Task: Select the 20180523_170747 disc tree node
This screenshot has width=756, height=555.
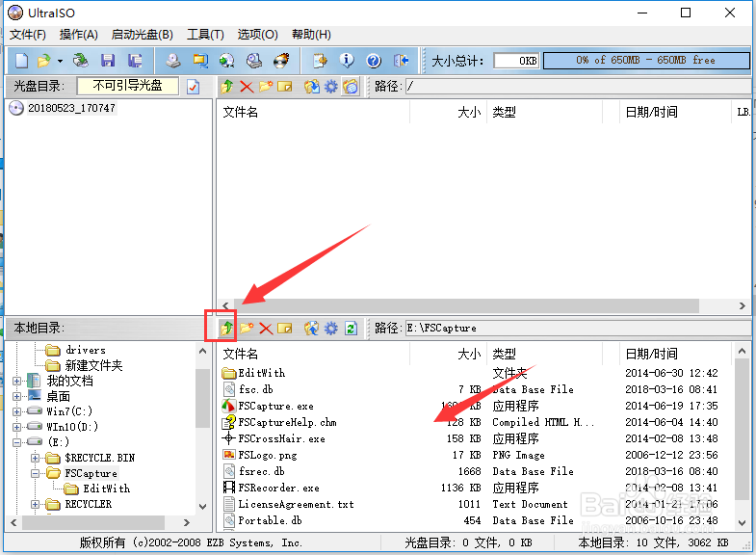Action: pos(71,108)
